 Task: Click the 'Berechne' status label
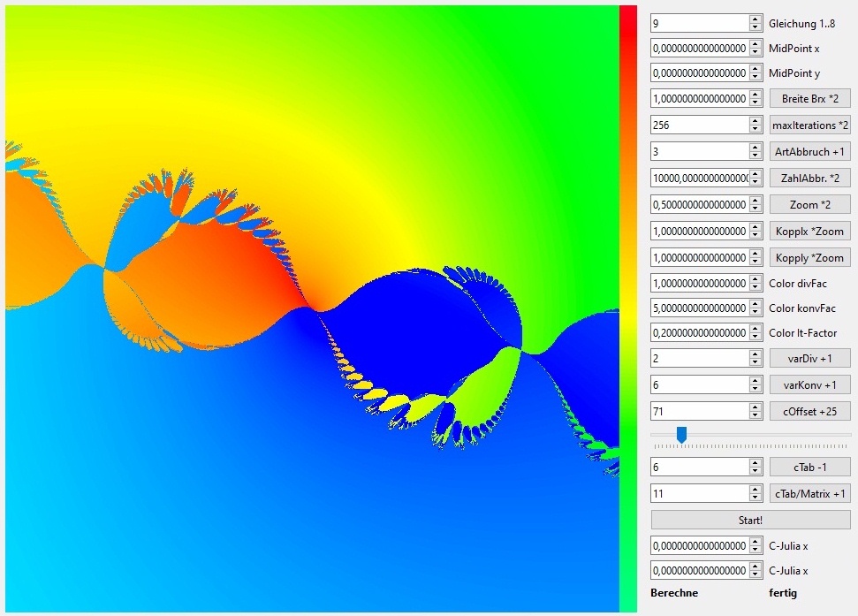pyautogui.click(x=674, y=593)
